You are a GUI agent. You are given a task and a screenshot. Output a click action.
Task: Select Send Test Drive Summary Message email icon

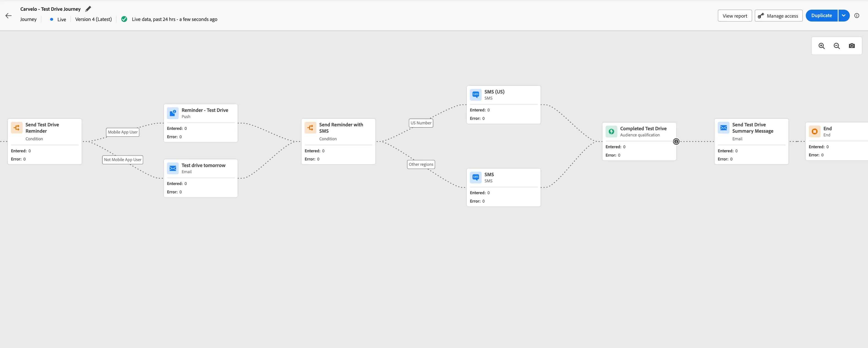click(x=723, y=128)
